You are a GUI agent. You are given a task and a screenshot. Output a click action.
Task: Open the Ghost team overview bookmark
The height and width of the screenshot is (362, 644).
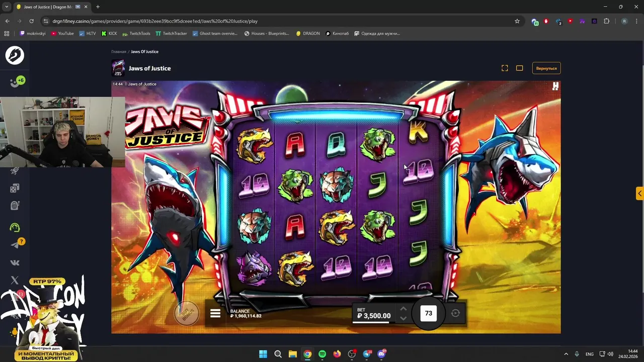pos(215,34)
